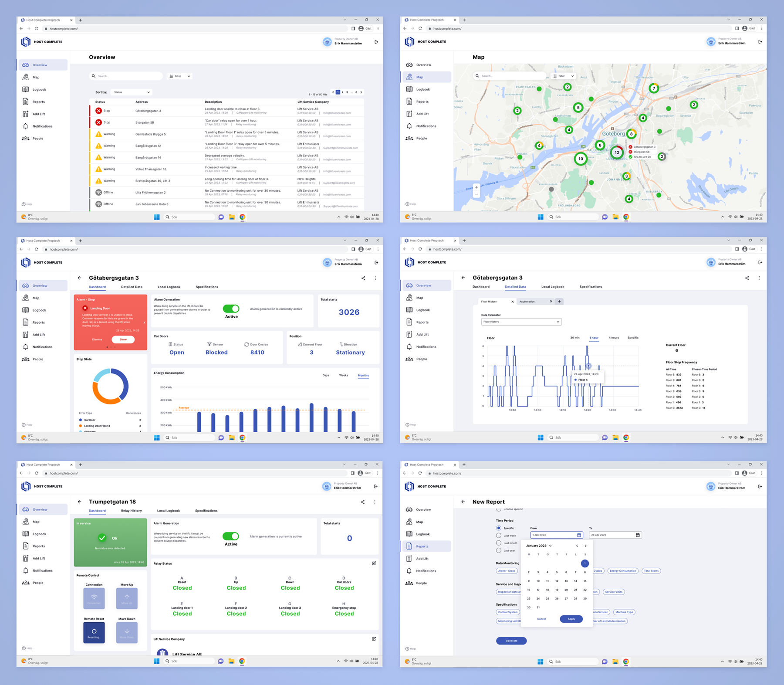Select the map cluster marker labeled 7

coord(653,88)
